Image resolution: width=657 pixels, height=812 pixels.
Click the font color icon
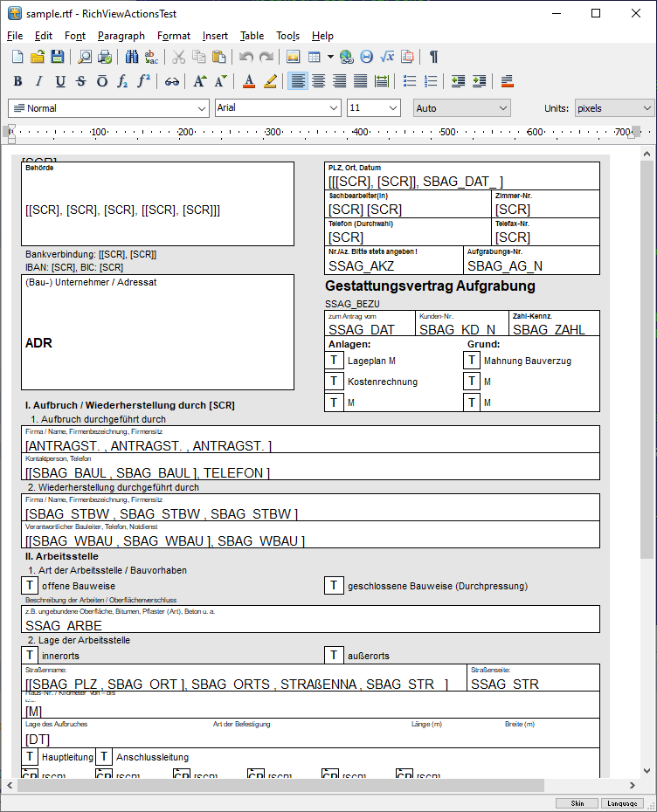pyautogui.click(x=249, y=81)
